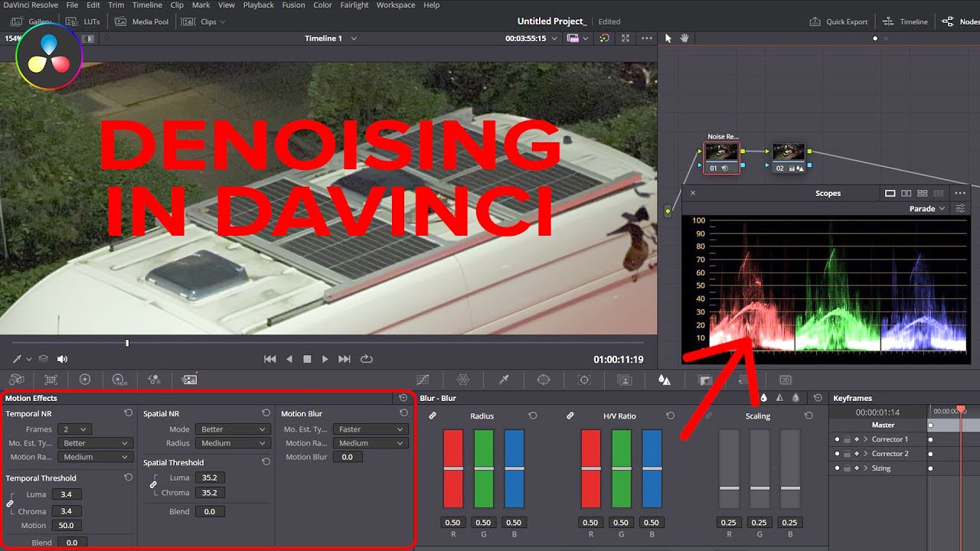980x551 pixels.
Task: Reset Temporal NR settings
Action: click(128, 413)
